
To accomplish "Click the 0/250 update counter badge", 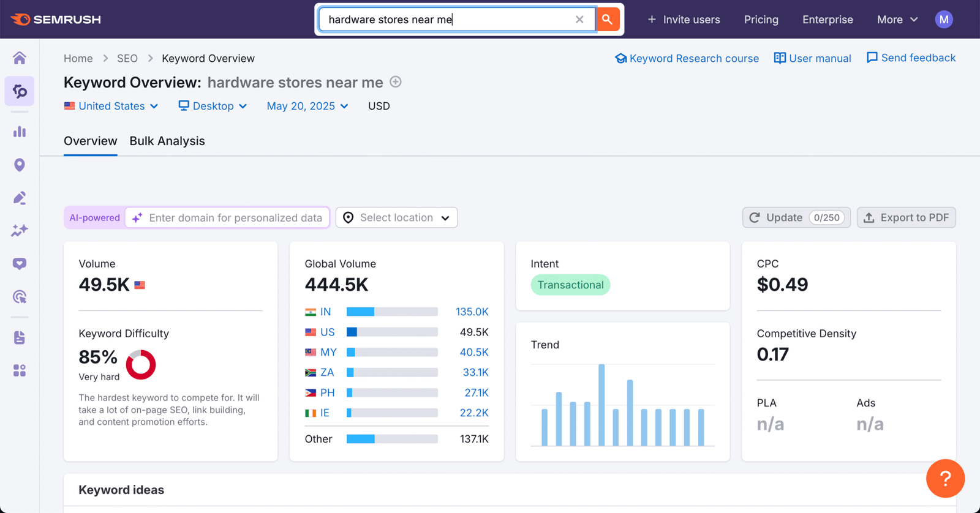I will tap(827, 218).
